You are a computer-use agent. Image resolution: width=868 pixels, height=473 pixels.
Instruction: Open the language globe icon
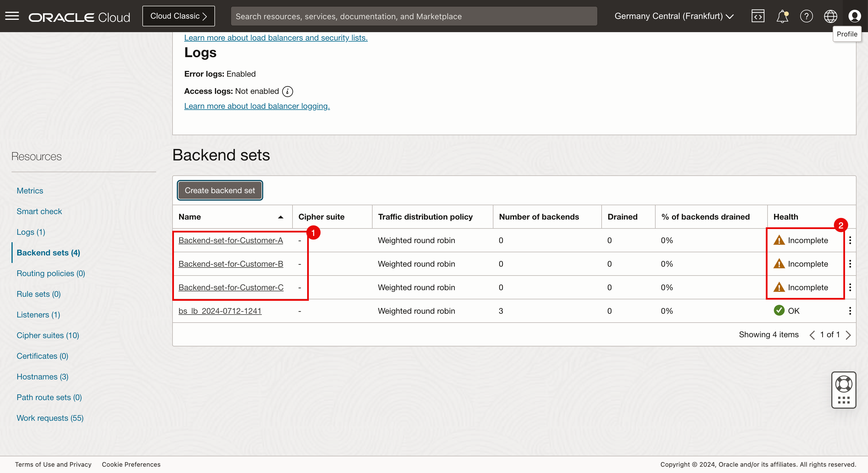point(830,16)
